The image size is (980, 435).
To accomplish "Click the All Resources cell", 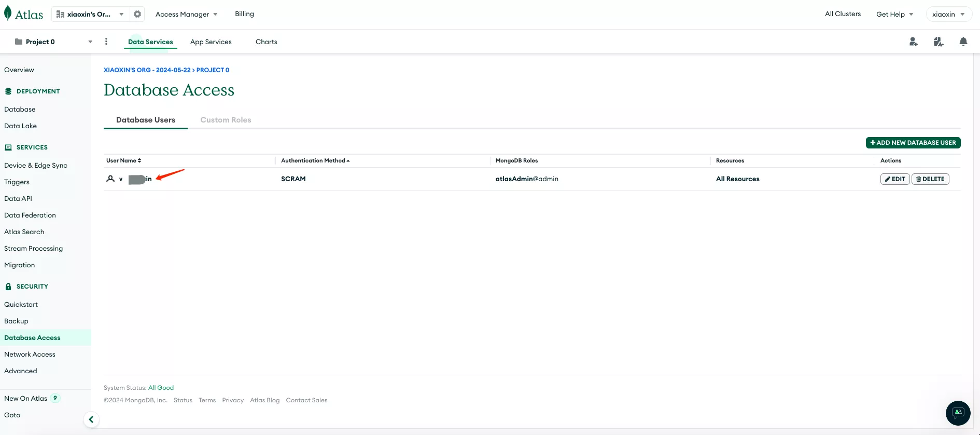I will coord(738,179).
